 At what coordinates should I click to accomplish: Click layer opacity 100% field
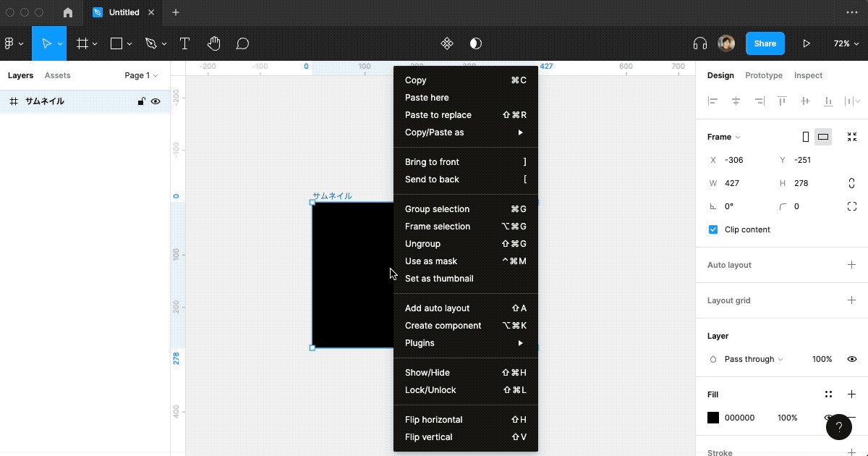(822, 359)
